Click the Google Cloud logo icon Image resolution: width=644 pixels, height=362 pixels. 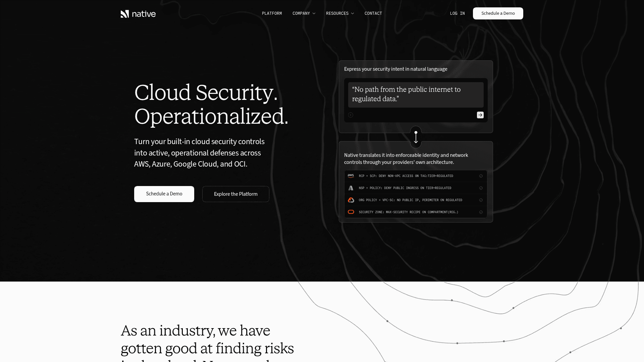pyautogui.click(x=351, y=200)
